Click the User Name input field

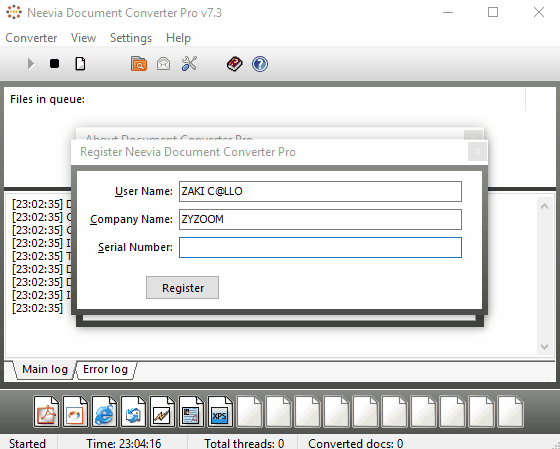320,191
